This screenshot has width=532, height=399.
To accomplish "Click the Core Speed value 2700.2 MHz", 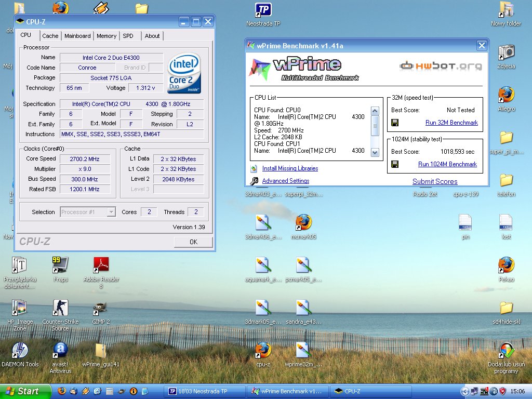I will click(85, 159).
